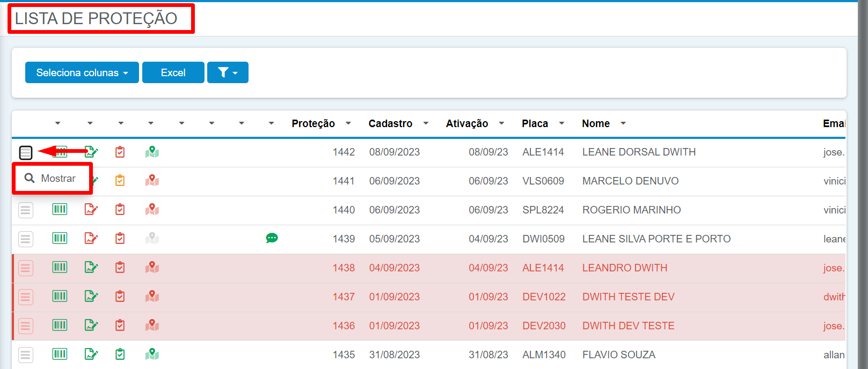
Task: Select the plate VLS0609
Action: point(543,181)
